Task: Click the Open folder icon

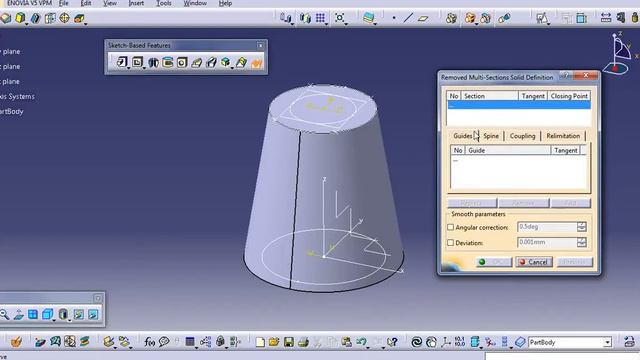Action: pyautogui.click(x=274, y=342)
